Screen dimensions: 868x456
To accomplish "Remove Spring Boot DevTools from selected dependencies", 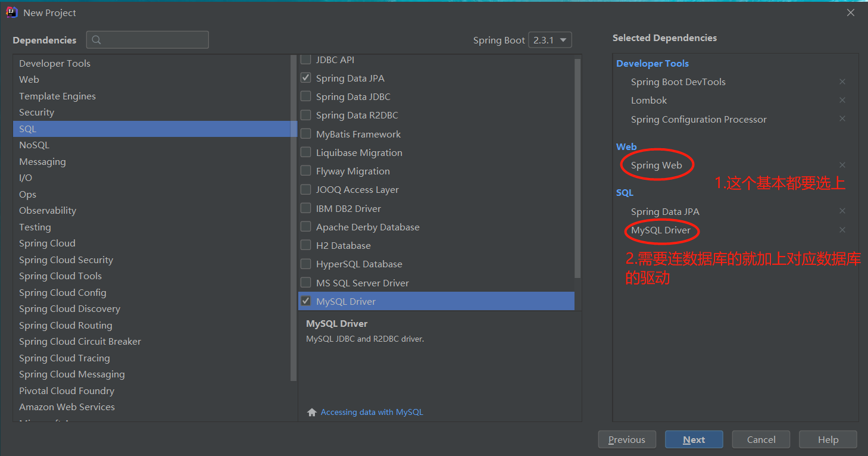I will tap(842, 82).
